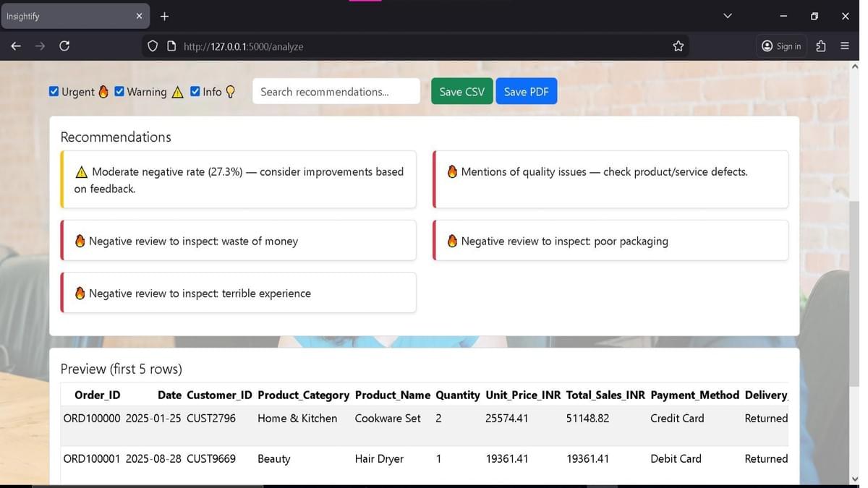The height and width of the screenshot is (488, 868).
Task: Select the waste of money recommendation card
Action: (239, 241)
